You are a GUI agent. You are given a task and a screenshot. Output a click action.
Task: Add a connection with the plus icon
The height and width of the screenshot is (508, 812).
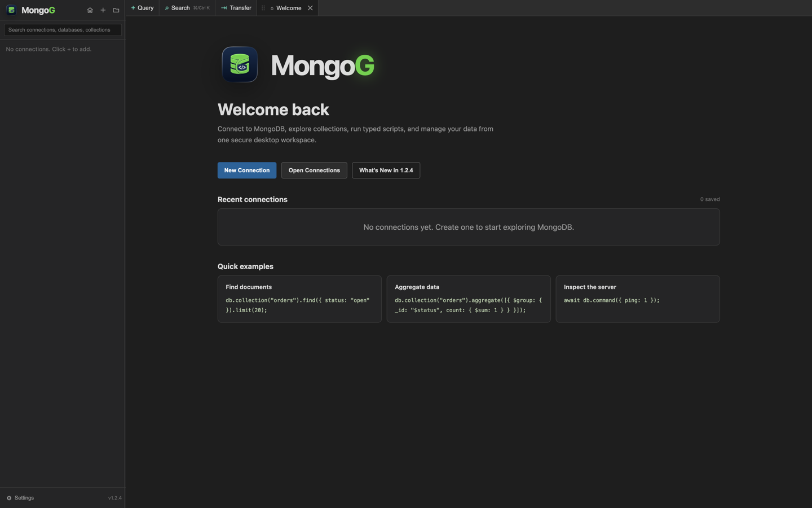103,10
